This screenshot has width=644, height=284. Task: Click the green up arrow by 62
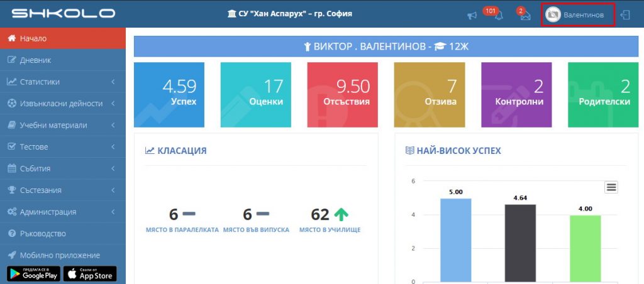click(x=341, y=214)
